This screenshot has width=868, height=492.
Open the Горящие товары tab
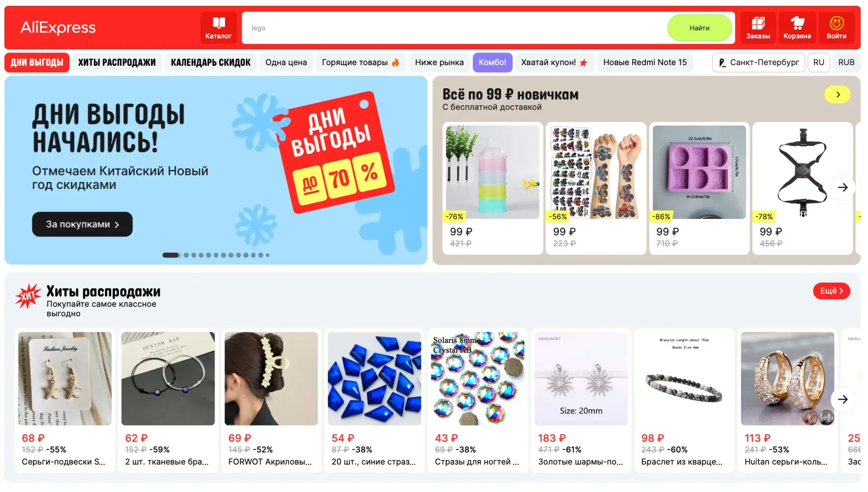pyautogui.click(x=360, y=62)
